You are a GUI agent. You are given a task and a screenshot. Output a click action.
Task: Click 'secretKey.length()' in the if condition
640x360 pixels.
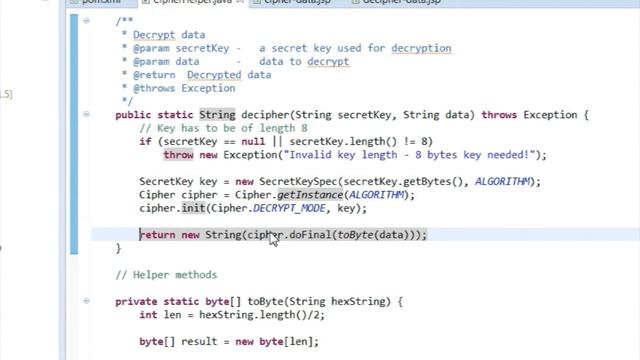click(343, 142)
